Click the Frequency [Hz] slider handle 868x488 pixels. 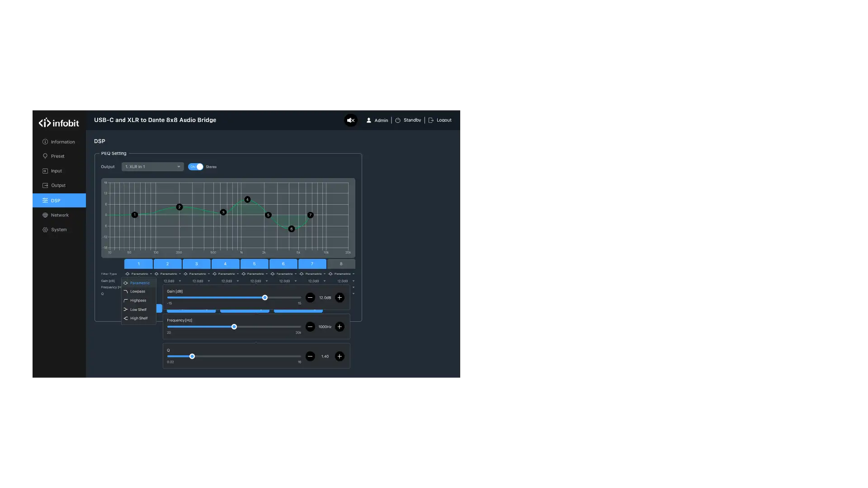[234, 327]
